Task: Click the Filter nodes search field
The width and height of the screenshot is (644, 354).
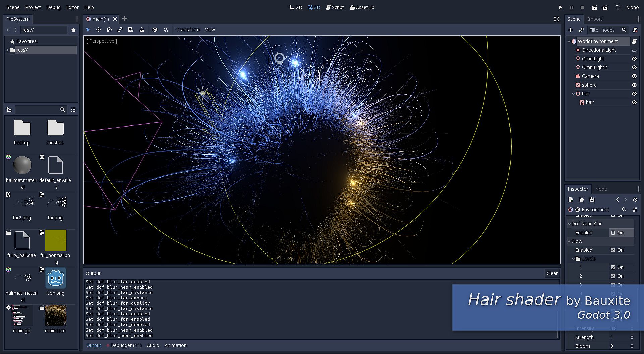Action: [603, 30]
